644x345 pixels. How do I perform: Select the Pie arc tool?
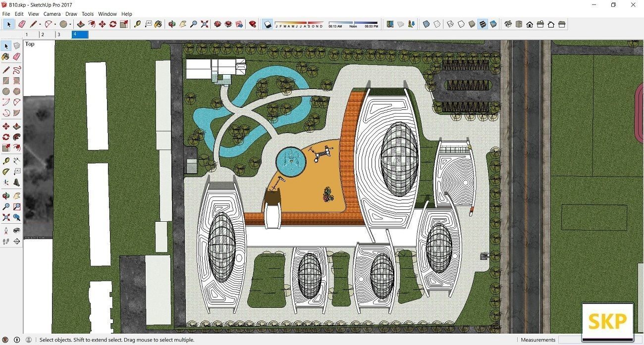17,113
